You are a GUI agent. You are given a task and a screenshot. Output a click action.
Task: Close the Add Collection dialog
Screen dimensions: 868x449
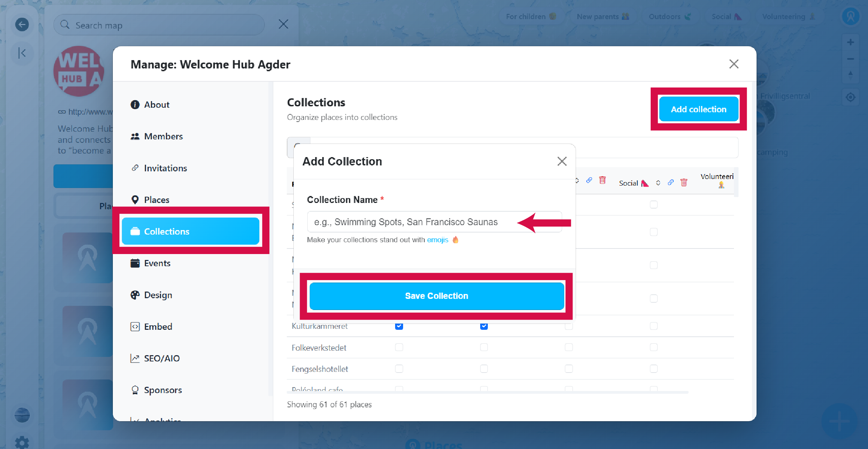(562, 161)
